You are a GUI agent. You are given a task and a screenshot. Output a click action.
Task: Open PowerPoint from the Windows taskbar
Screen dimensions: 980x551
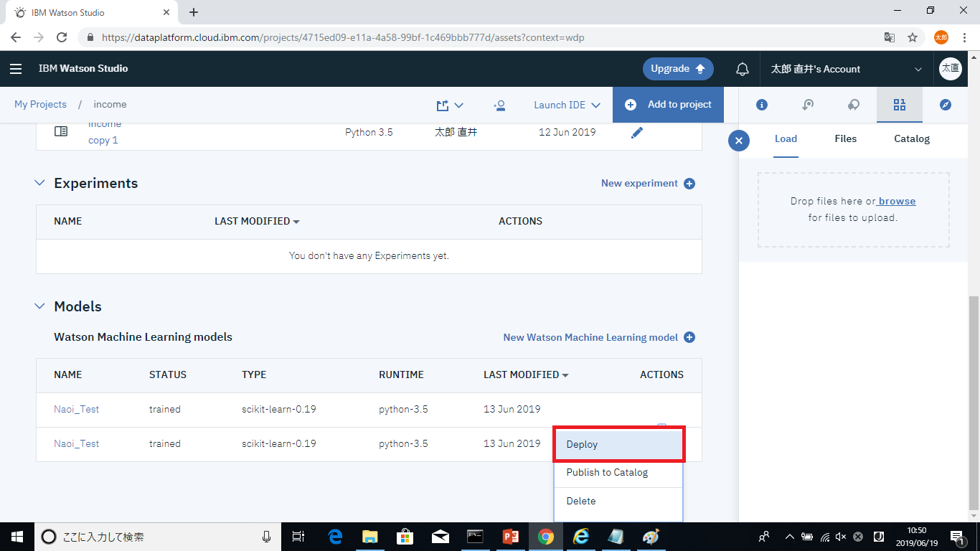tap(510, 537)
